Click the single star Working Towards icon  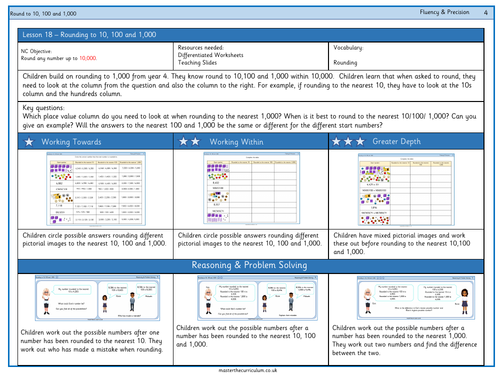29,142
